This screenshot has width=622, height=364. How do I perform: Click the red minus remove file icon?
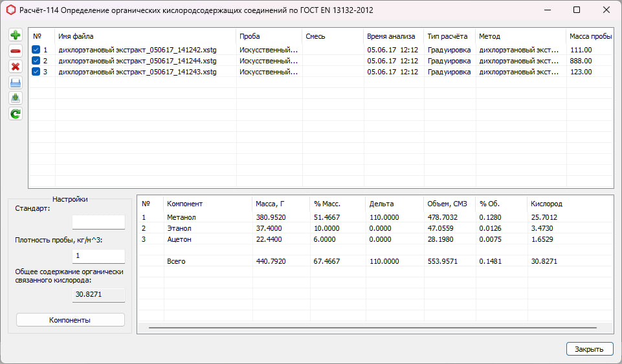point(16,50)
